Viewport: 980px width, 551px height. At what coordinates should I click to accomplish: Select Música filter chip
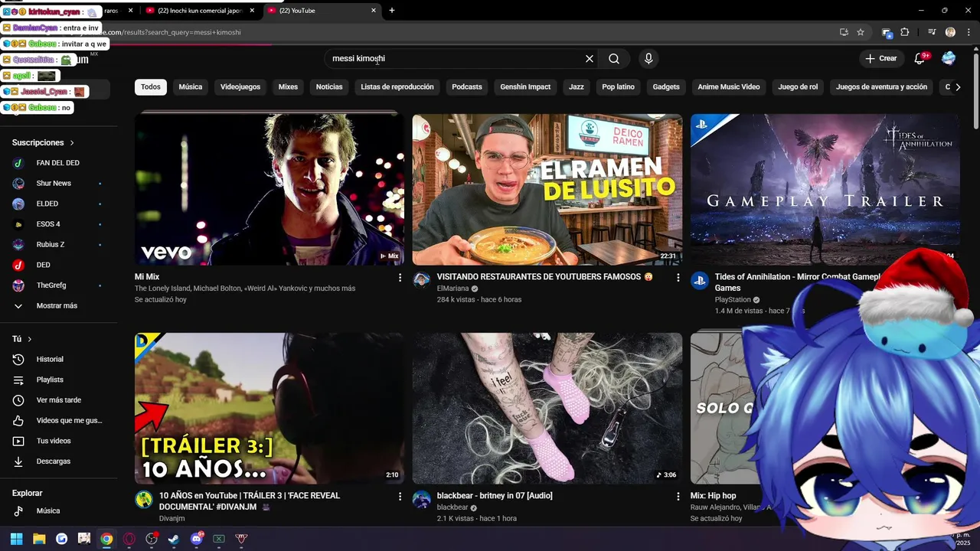[191, 87]
